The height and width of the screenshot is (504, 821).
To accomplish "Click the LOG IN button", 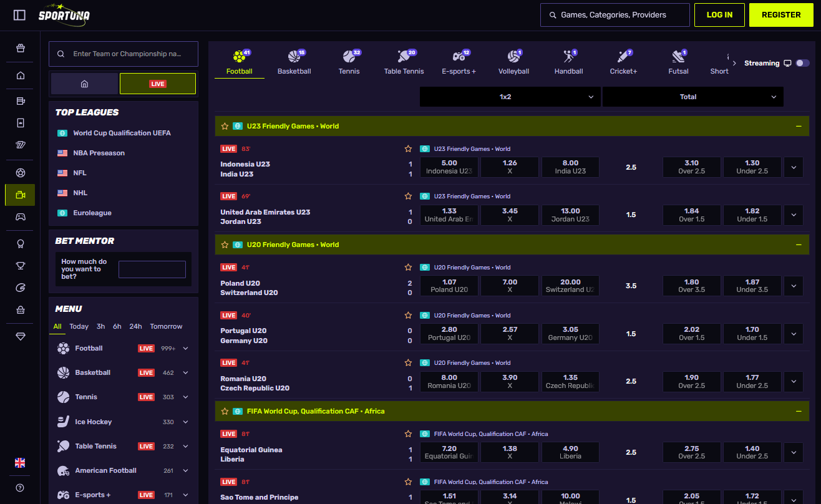I will click(x=719, y=15).
